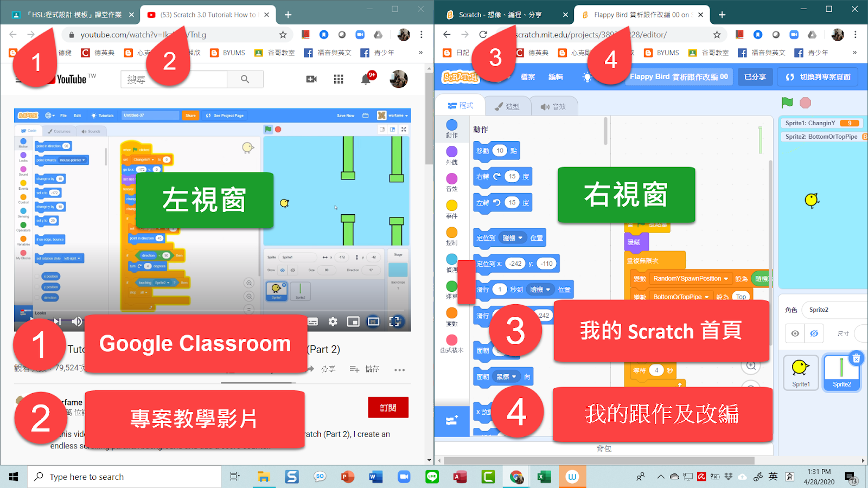Toggle YouTube miniplayer mode
Image resolution: width=868 pixels, height=488 pixels.
(353, 322)
